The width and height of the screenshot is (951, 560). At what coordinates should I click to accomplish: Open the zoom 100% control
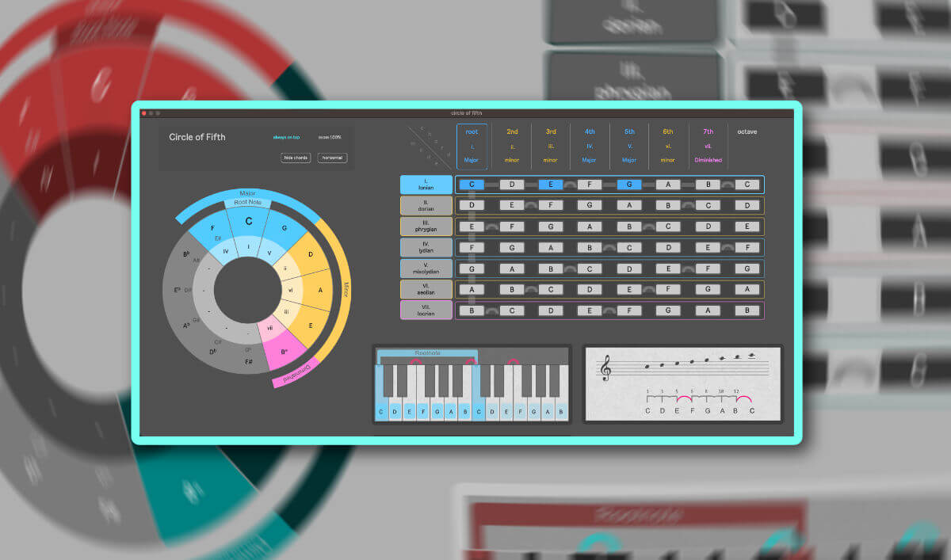[329, 137]
